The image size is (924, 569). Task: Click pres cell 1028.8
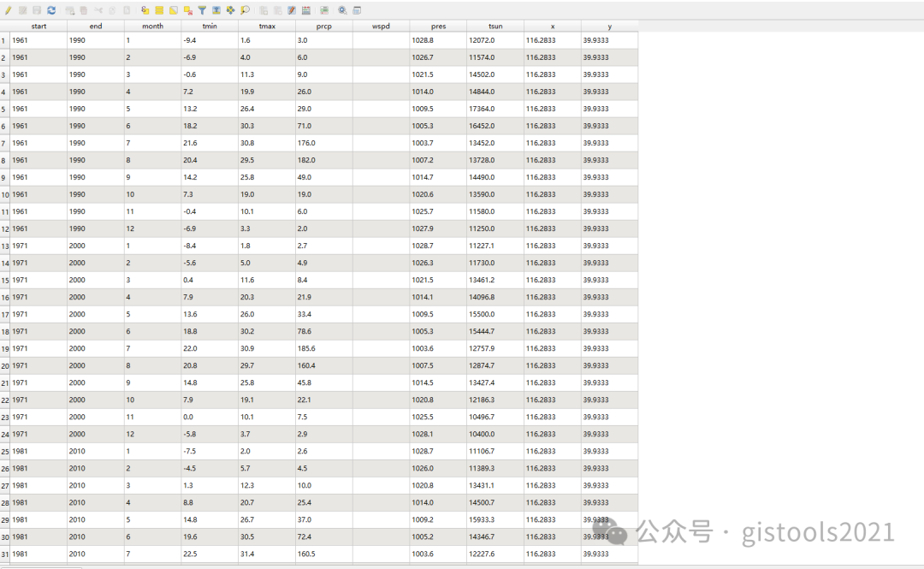point(438,40)
